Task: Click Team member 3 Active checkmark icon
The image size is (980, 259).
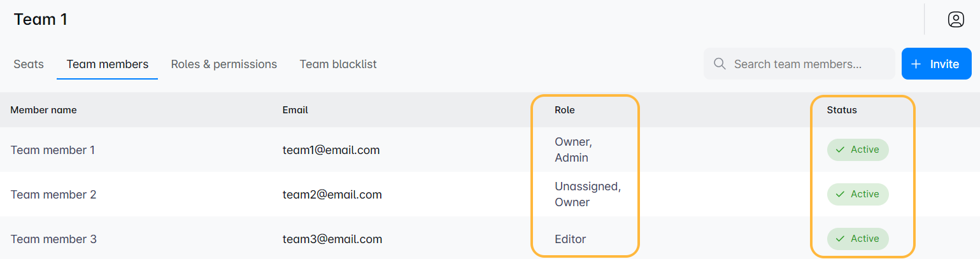Action: pos(840,239)
